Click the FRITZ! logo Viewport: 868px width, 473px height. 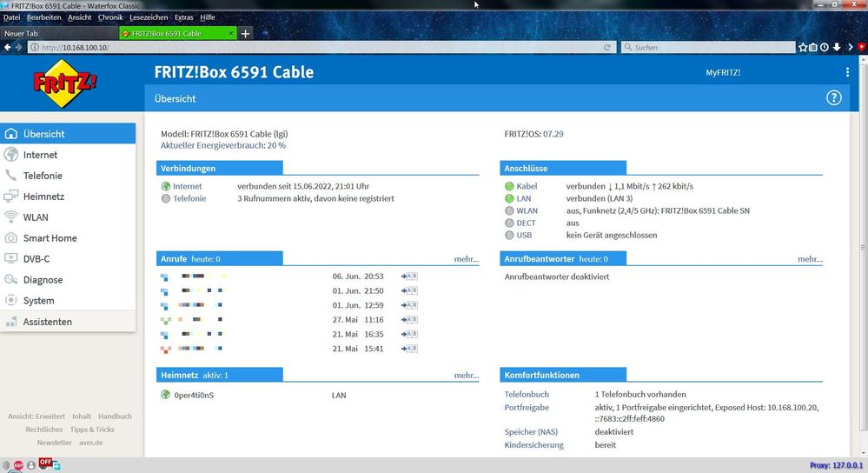pyautogui.click(x=65, y=83)
